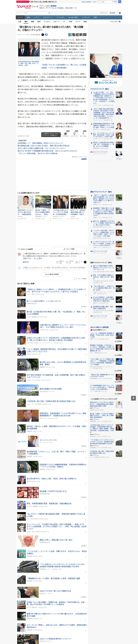This screenshot has width=138, height=644.
Task: Click 記事に関する報告 report icon
Action: tap(24, 136)
